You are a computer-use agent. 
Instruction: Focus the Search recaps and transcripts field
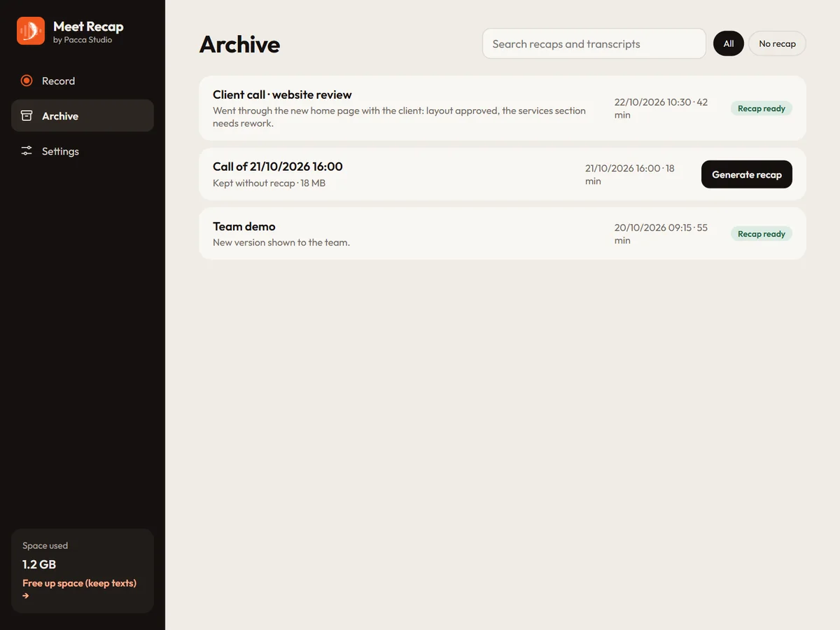(x=594, y=43)
